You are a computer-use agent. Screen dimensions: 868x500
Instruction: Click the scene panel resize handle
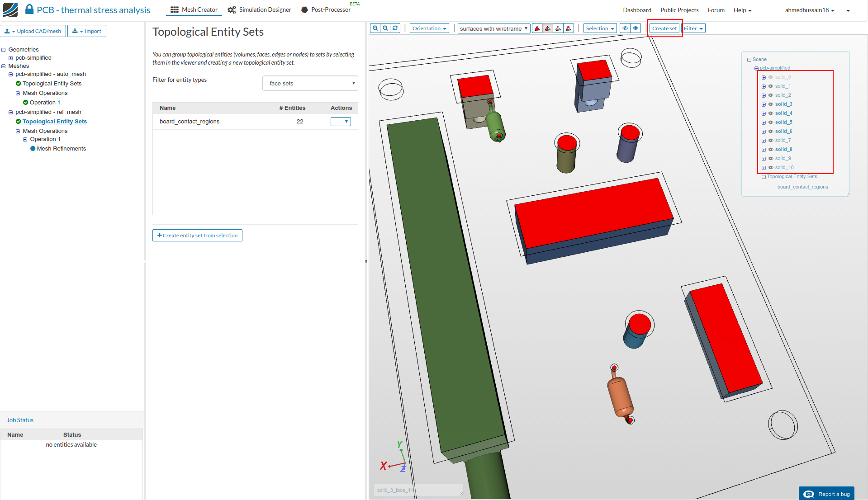click(847, 194)
